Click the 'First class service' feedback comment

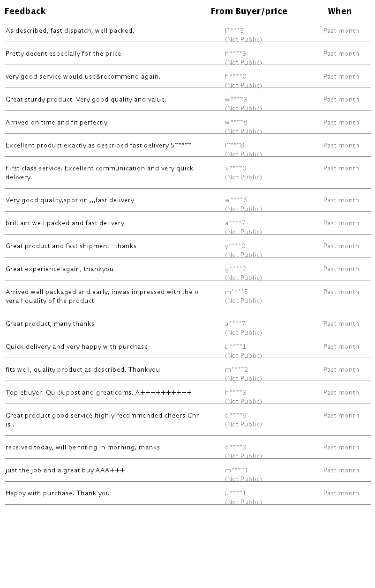[x=99, y=173]
